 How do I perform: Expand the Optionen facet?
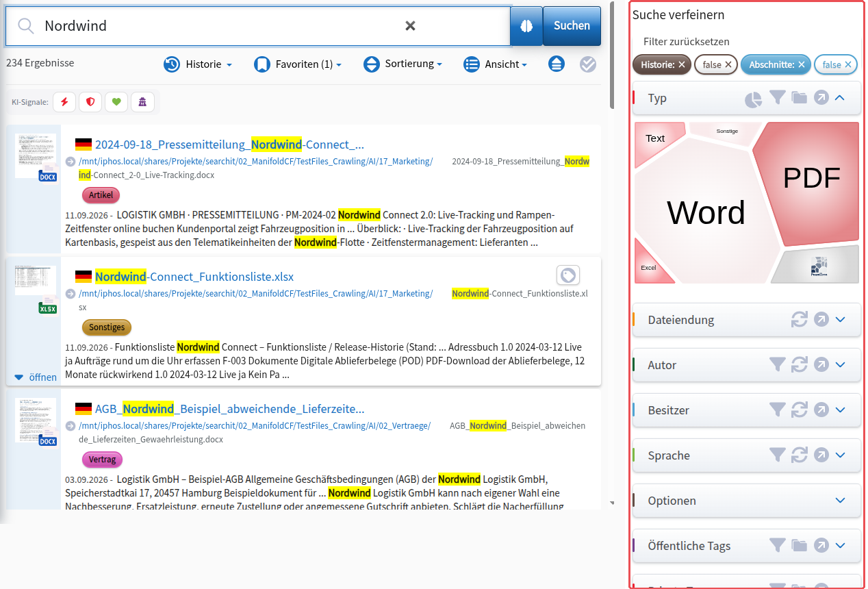click(841, 501)
